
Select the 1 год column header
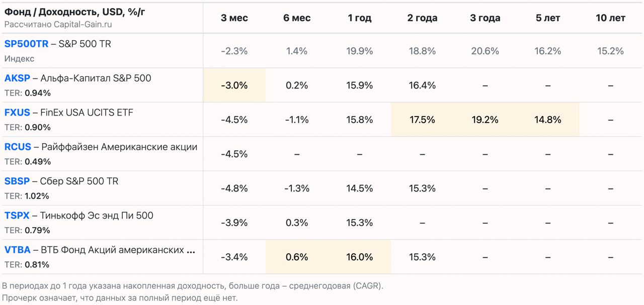(360, 18)
